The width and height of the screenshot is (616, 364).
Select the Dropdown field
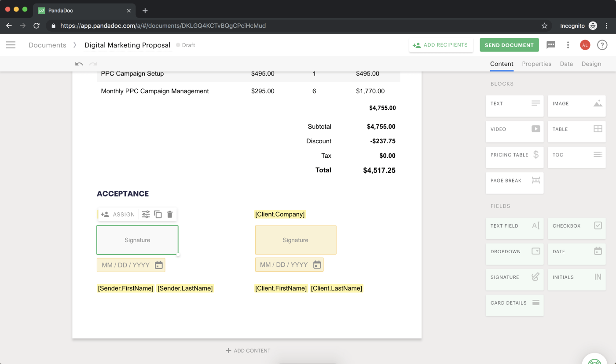click(515, 254)
